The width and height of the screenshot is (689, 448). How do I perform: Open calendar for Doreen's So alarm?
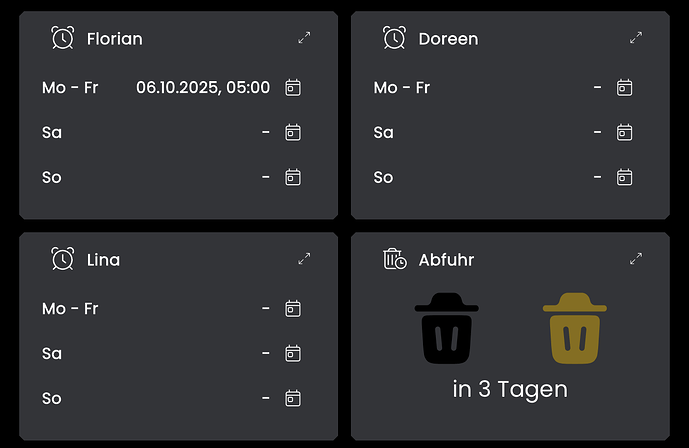pos(625,177)
